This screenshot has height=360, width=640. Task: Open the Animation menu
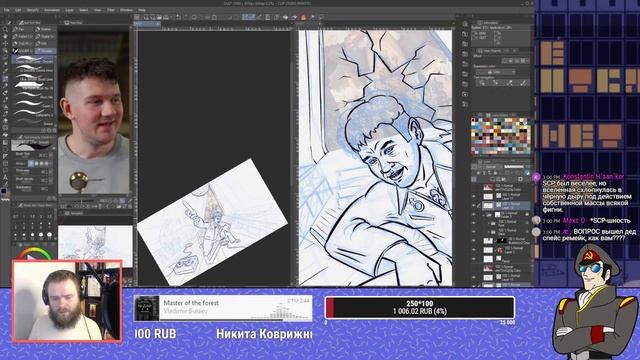point(52,10)
